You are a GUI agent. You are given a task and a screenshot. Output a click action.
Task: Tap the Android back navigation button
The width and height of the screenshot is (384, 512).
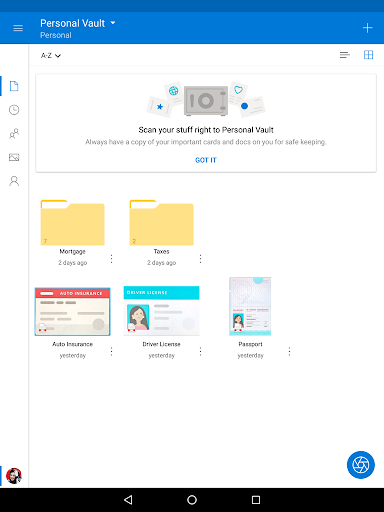(128, 500)
